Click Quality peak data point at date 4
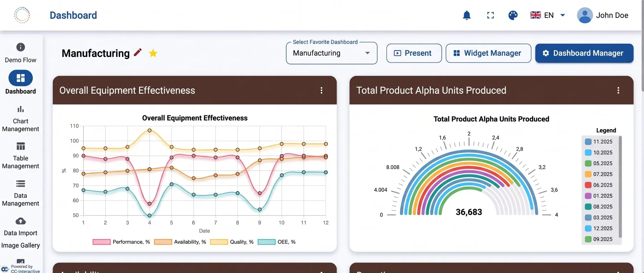The width and height of the screenshot is (644, 273). coord(150,130)
